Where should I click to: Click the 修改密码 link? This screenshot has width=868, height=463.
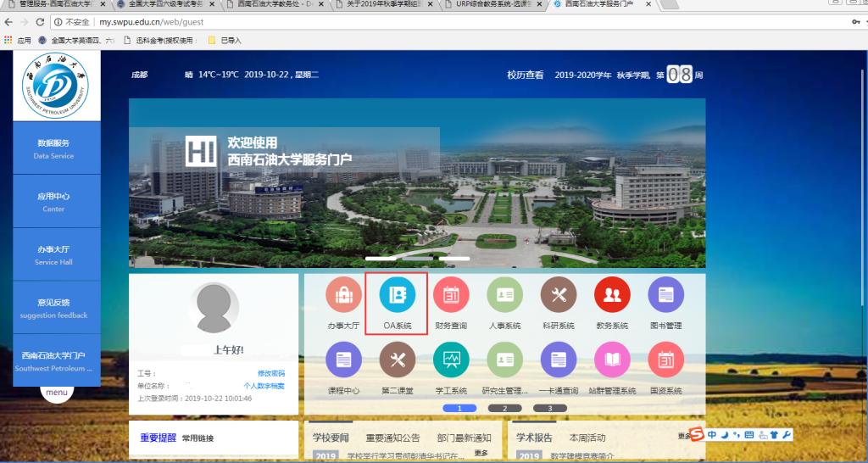[270, 373]
